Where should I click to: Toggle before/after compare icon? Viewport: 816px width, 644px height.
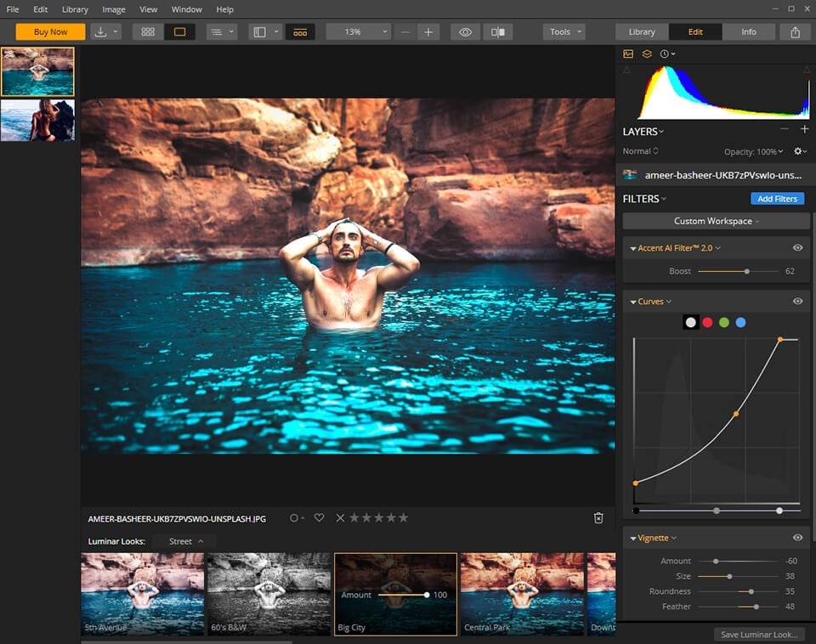497,32
